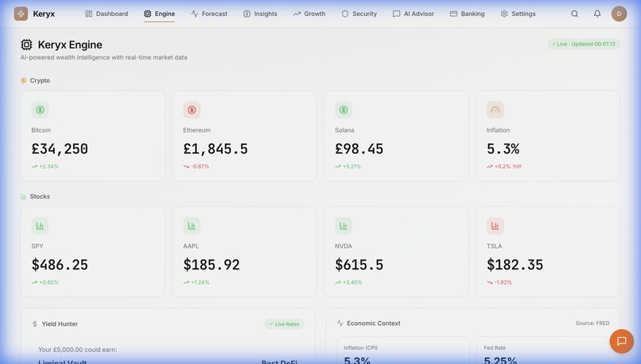Click the Economic Context pulse icon
Image resolution: width=641 pixels, height=364 pixels.
[340, 323]
